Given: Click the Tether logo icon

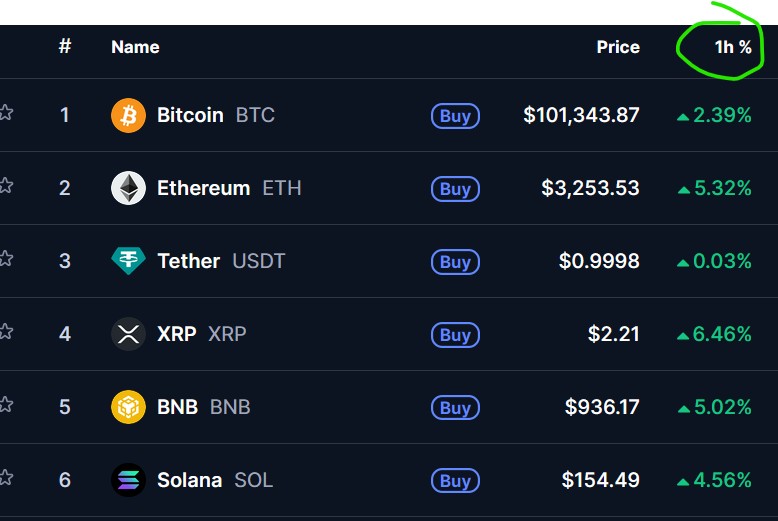Looking at the screenshot, I should (128, 261).
